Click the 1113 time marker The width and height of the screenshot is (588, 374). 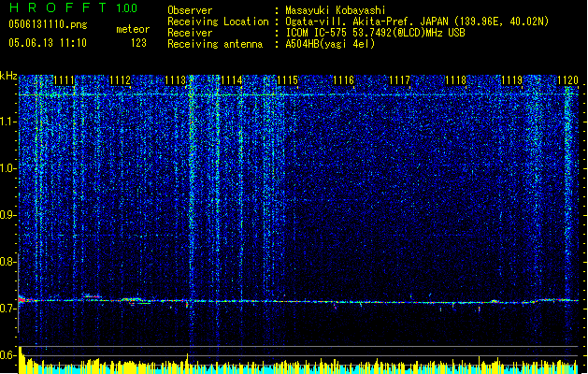click(176, 80)
